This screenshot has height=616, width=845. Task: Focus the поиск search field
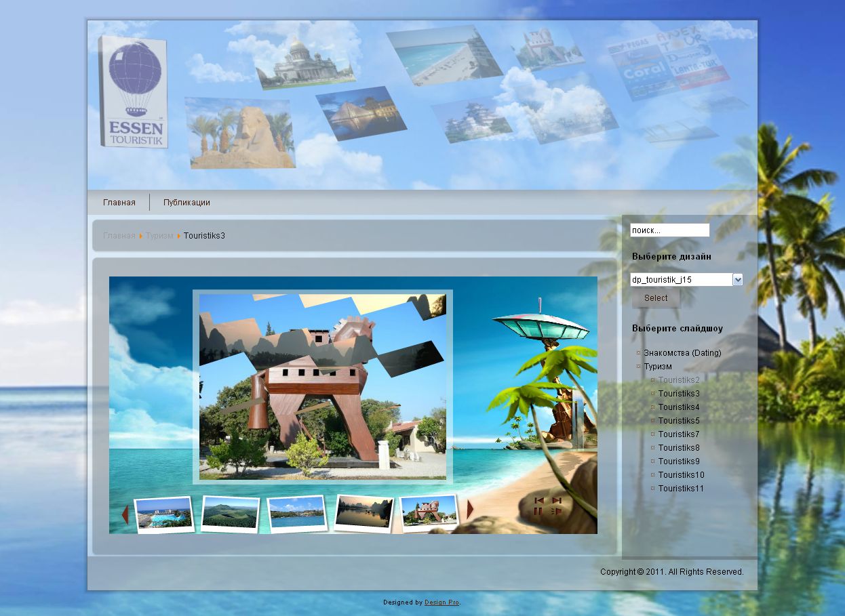pyautogui.click(x=670, y=230)
